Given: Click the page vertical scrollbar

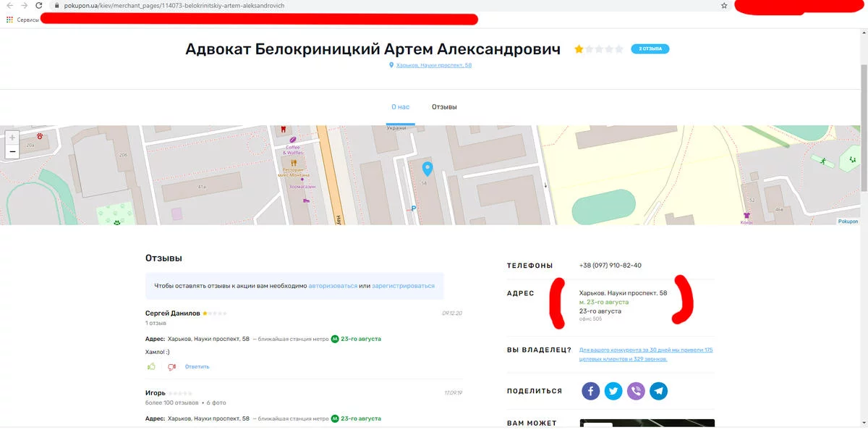Looking at the screenshot, I should point(864,127).
